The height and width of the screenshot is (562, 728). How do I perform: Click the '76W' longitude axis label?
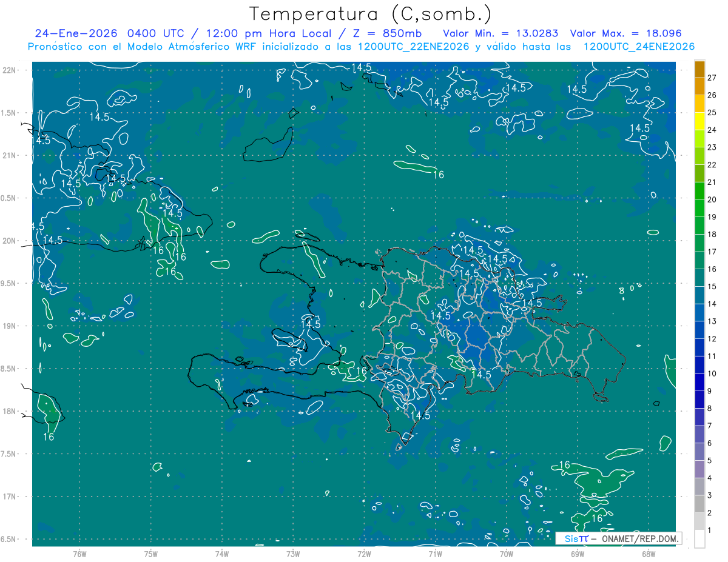(79, 554)
